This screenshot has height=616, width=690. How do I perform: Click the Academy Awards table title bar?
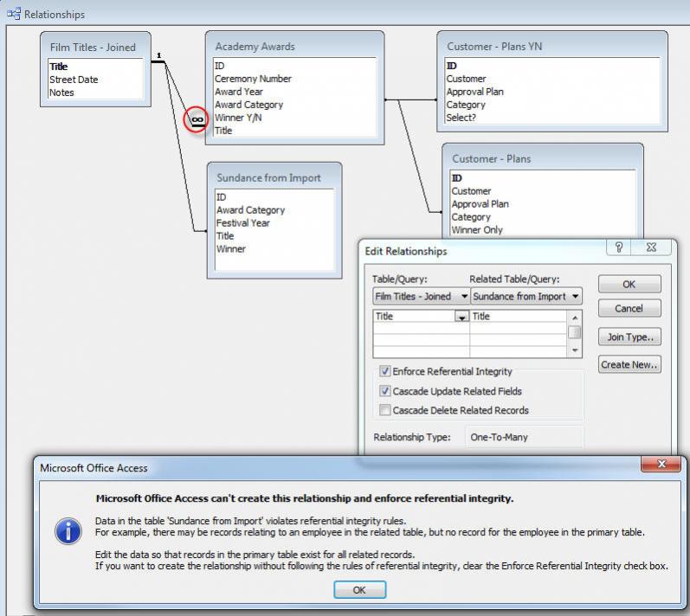click(294, 46)
